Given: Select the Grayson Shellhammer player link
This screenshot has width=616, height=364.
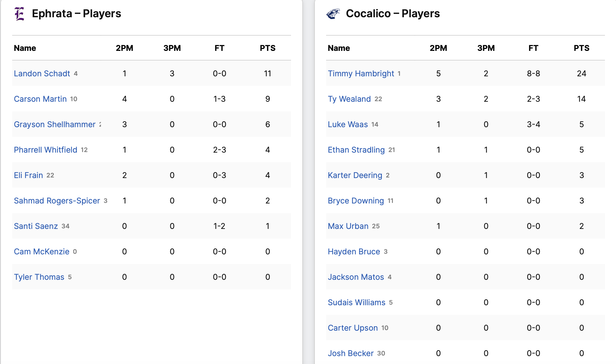Looking at the screenshot, I should coord(55,124).
